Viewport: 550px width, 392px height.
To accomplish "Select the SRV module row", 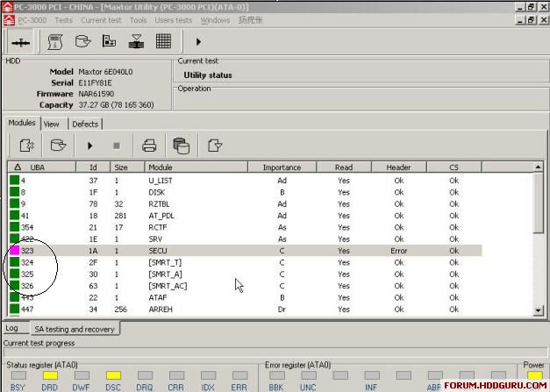I will 245,239.
